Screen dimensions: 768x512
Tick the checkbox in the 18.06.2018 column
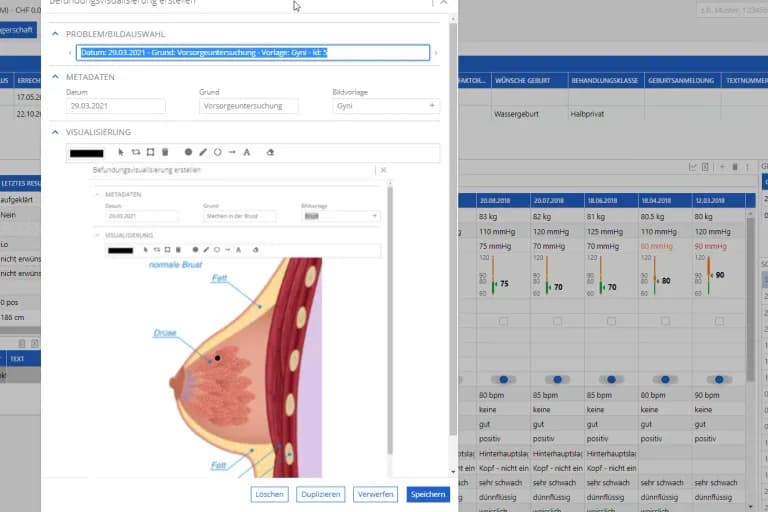pyautogui.click(x=611, y=321)
